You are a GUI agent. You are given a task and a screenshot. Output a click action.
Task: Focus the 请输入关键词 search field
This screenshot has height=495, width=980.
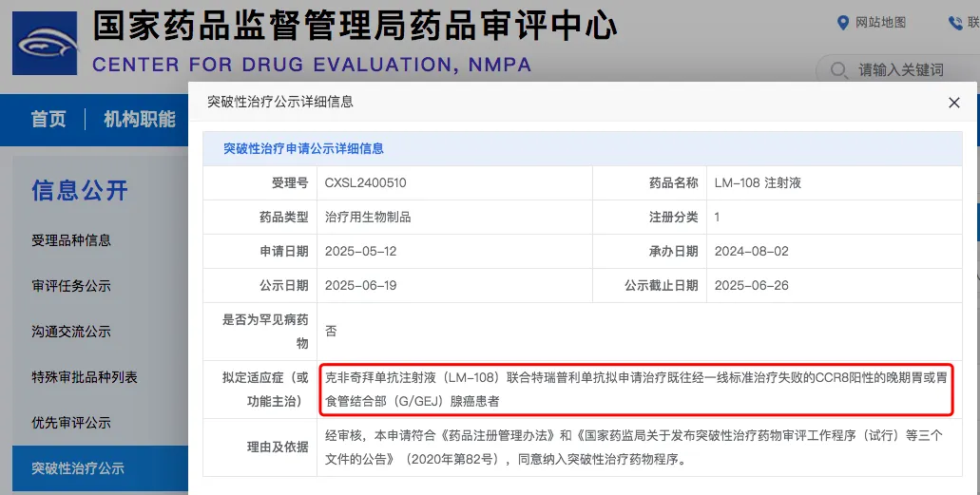click(900, 69)
